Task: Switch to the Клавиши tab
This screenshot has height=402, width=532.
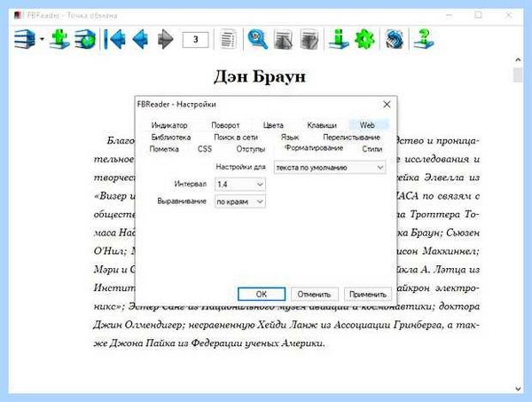Action: tap(322, 125)
